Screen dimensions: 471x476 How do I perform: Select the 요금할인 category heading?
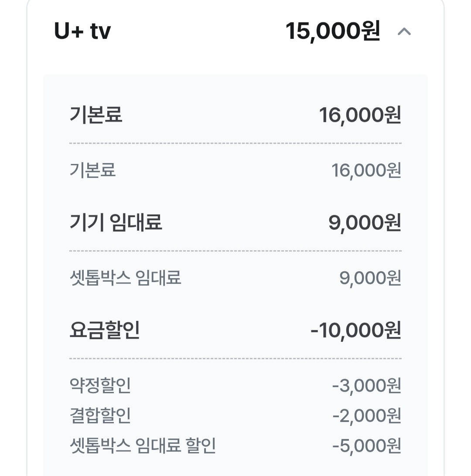[x=105, y=330]
